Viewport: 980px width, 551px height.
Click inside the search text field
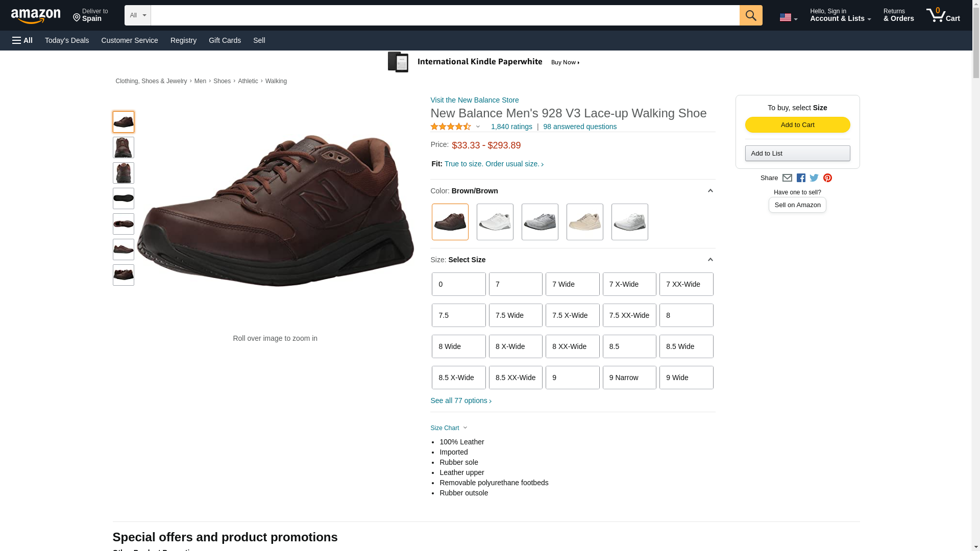click(445, 15)
